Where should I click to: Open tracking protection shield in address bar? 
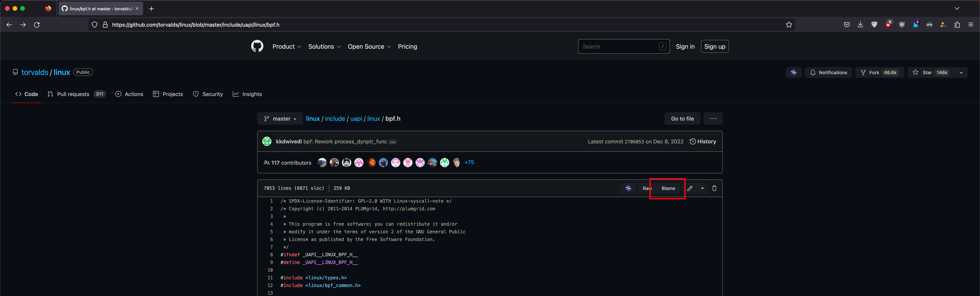pyautogui.click(x=94, y=25)
